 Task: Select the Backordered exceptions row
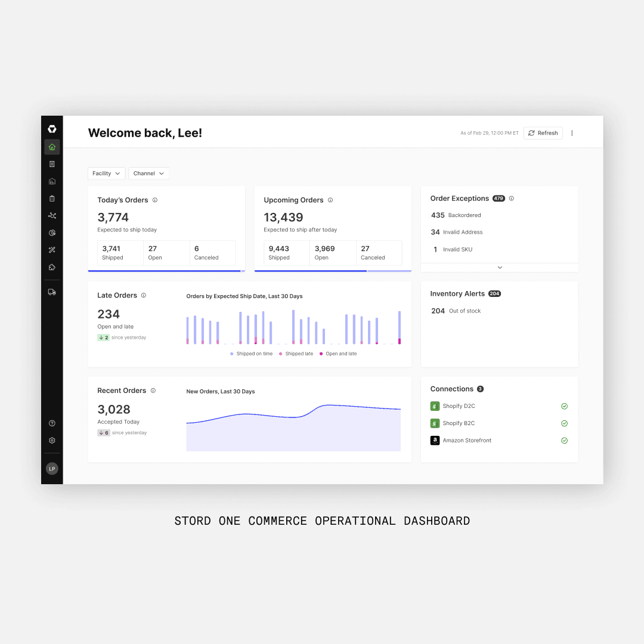tap(464, 215)
